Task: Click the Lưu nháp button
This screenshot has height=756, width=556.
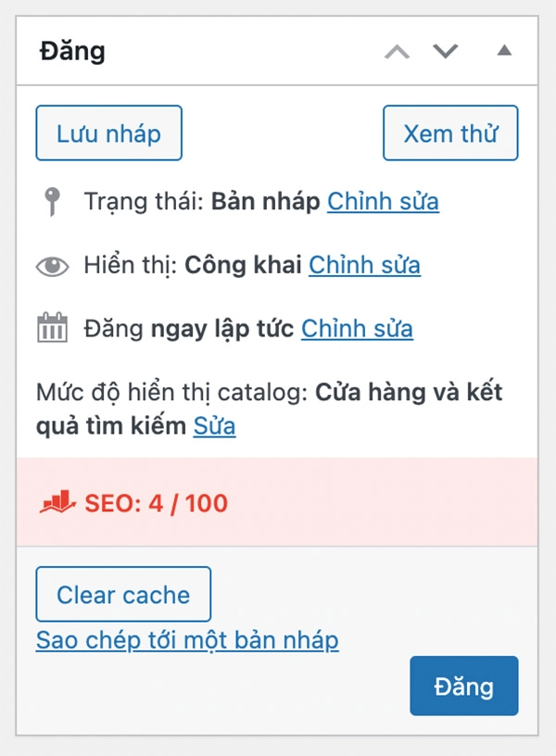Action: click(108, 133)
